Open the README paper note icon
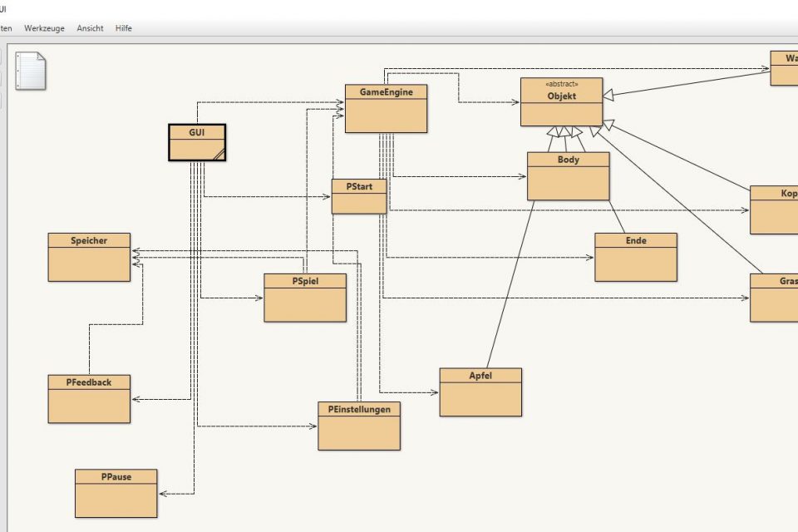798x532 pixels. click(31, 70)
